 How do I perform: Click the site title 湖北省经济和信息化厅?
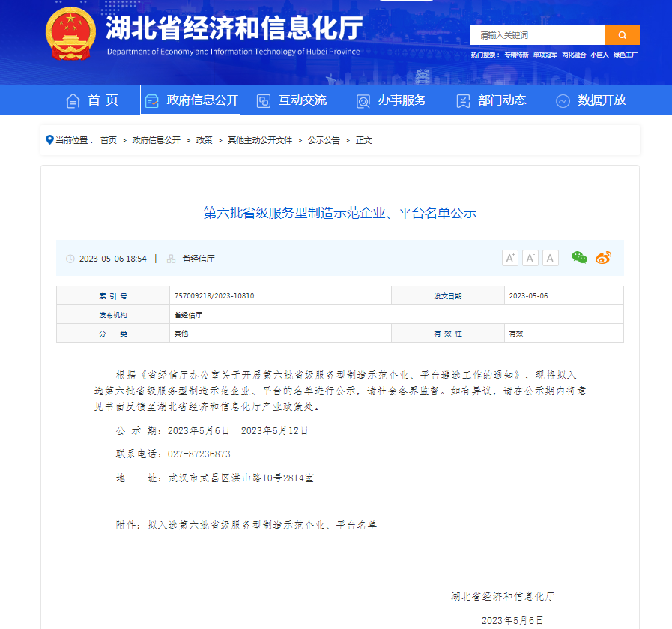click(x=234, y=28)
